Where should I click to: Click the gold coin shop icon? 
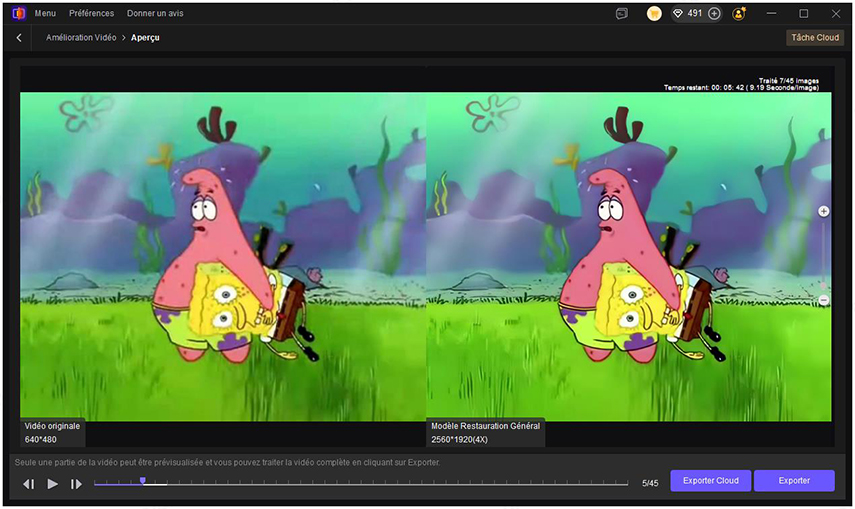tap(654, 14)
